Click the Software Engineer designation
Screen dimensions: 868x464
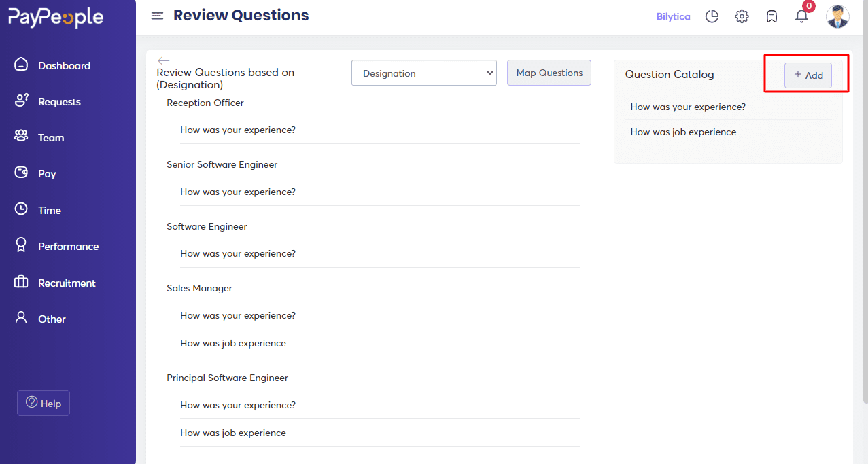(x=207, y=226)
